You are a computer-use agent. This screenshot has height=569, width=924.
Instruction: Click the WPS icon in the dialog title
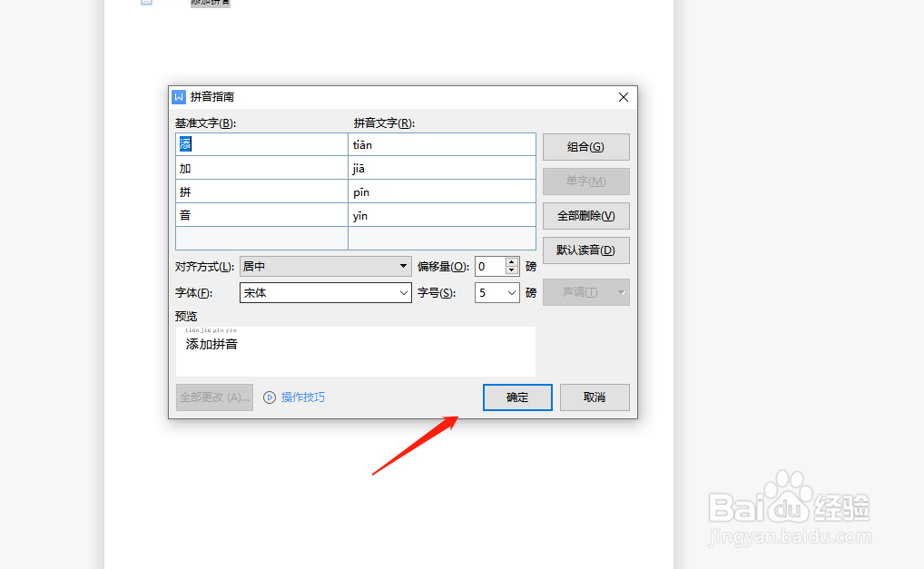[179, 96]
